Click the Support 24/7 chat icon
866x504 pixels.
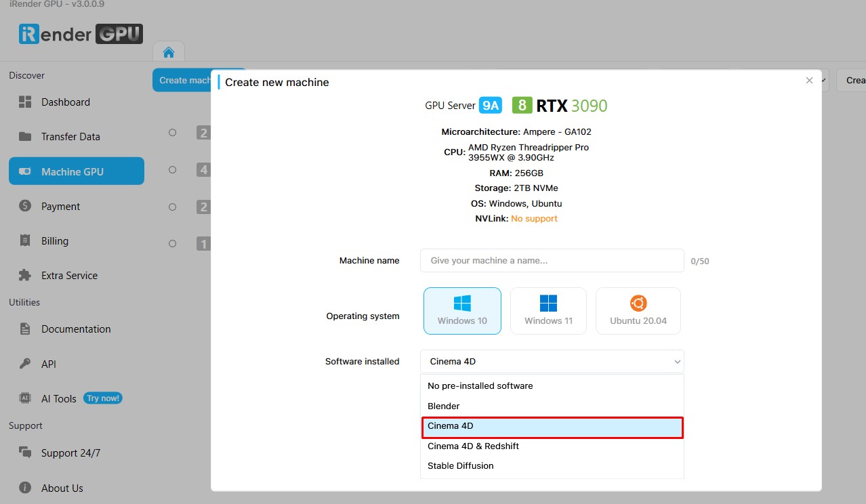click(x=25, y=453)
